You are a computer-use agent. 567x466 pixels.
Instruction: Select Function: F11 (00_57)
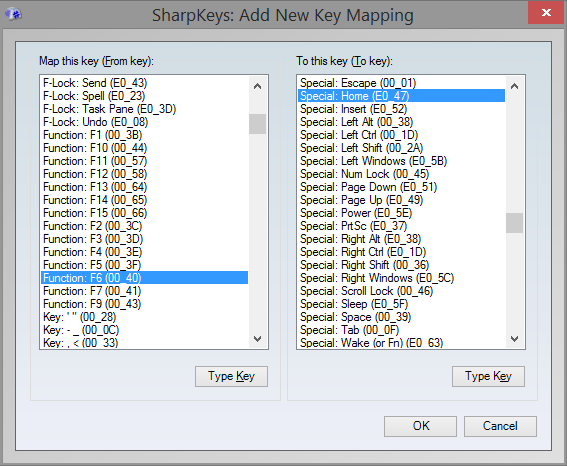tap(144, 161)
